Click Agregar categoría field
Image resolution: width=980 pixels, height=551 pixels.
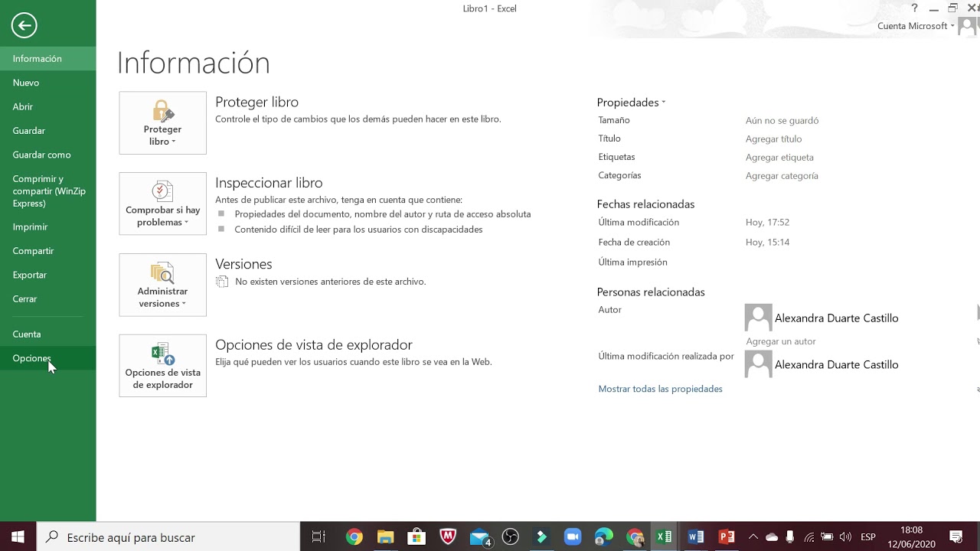point(782,175)
